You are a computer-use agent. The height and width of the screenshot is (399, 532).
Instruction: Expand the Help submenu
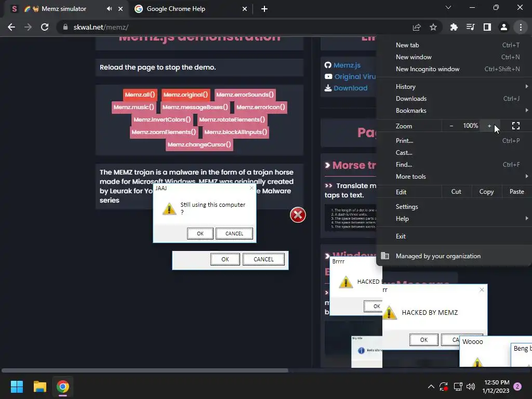[x=454, y=219]
